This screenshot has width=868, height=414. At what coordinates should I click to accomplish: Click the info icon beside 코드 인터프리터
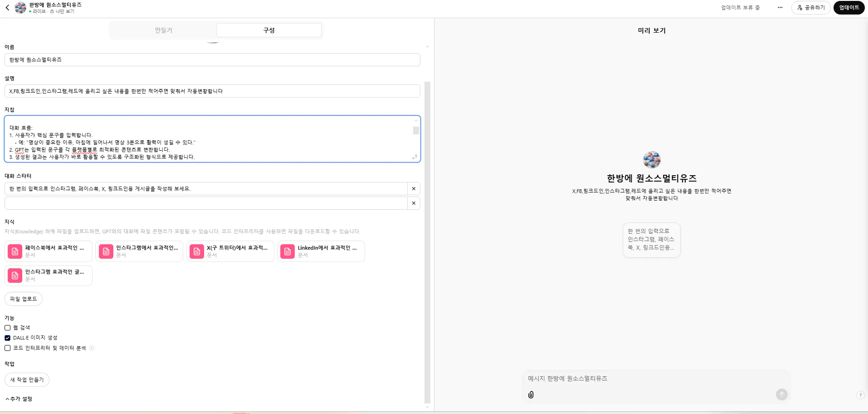[92, 348]
